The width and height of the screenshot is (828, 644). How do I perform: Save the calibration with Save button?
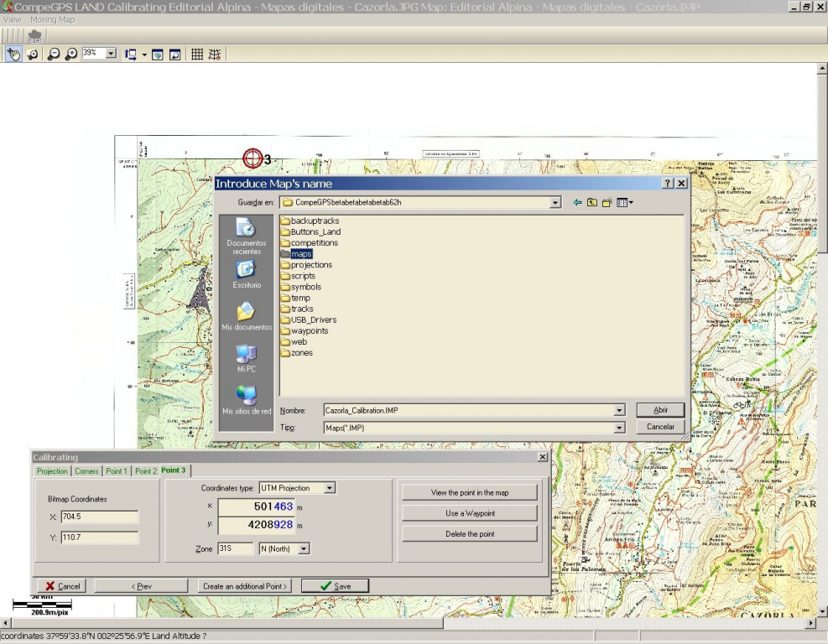[335, 586]
